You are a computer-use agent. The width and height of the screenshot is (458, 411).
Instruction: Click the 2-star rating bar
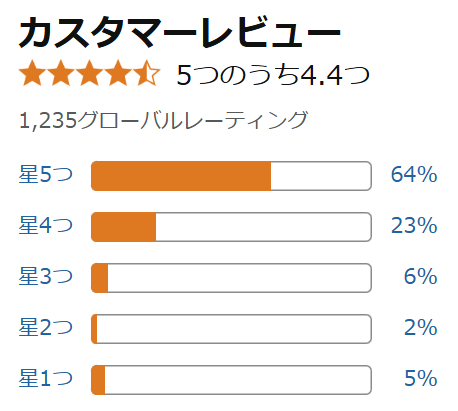[x=231, y=329]
